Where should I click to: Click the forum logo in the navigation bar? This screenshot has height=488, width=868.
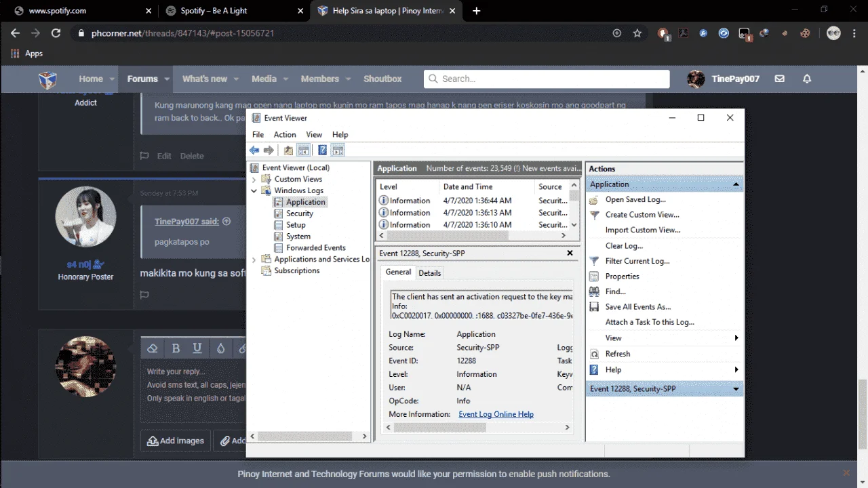click(x=47, y=79)
